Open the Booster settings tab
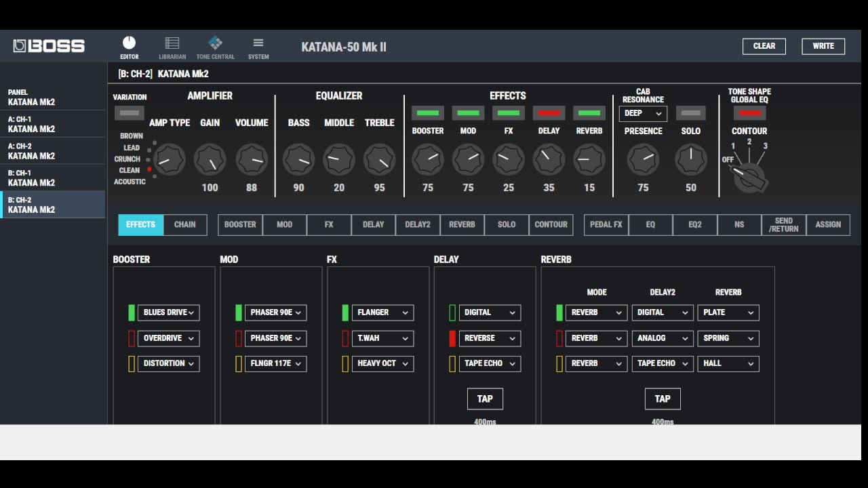The image size is (868, 488). [x=240, y=224]
